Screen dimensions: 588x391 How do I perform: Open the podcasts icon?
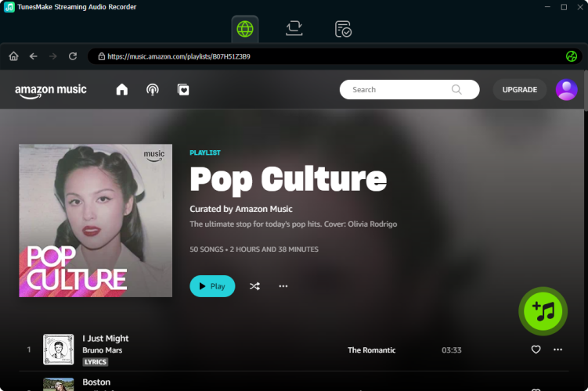click(152, 89)
